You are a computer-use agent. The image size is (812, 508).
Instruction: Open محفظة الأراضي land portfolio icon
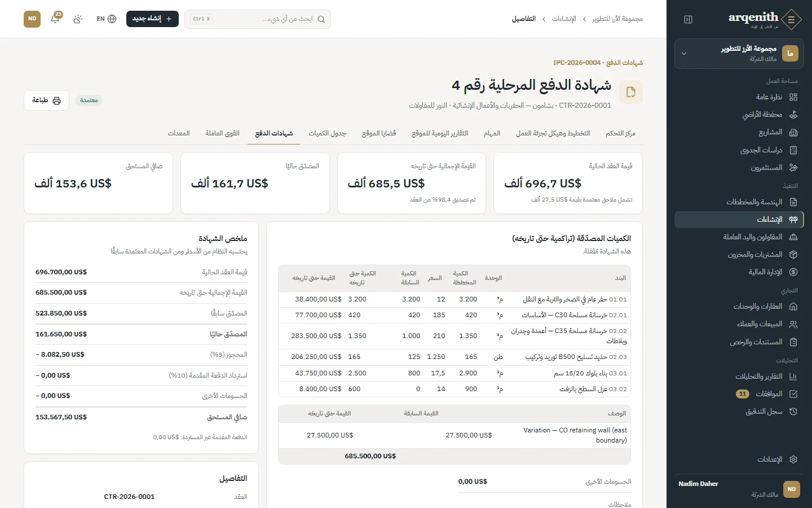pyautogui.click(x=793, y=115)
